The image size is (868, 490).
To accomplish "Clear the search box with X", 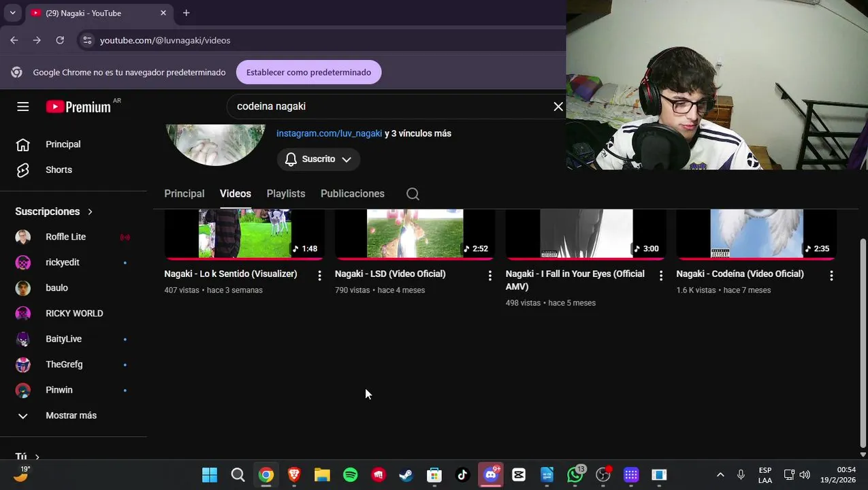I will [x=558, y=106].
